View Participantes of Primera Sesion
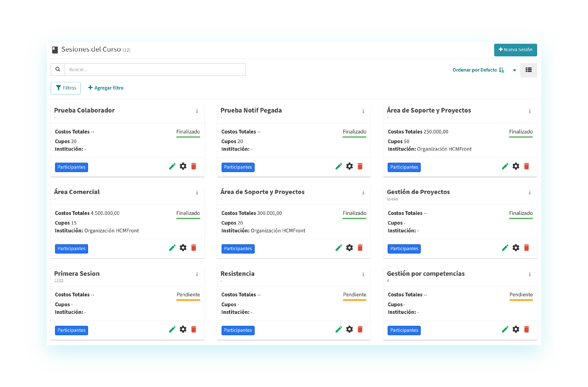 [x=71, y=330]
